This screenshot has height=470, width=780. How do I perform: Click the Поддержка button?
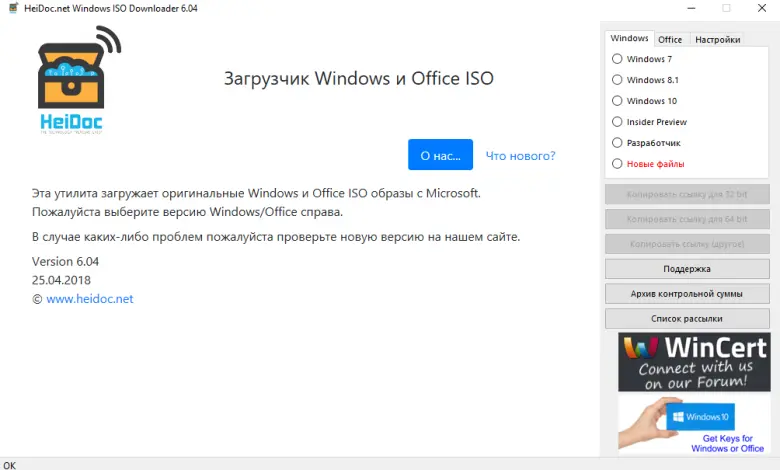(x=686, y=269)
